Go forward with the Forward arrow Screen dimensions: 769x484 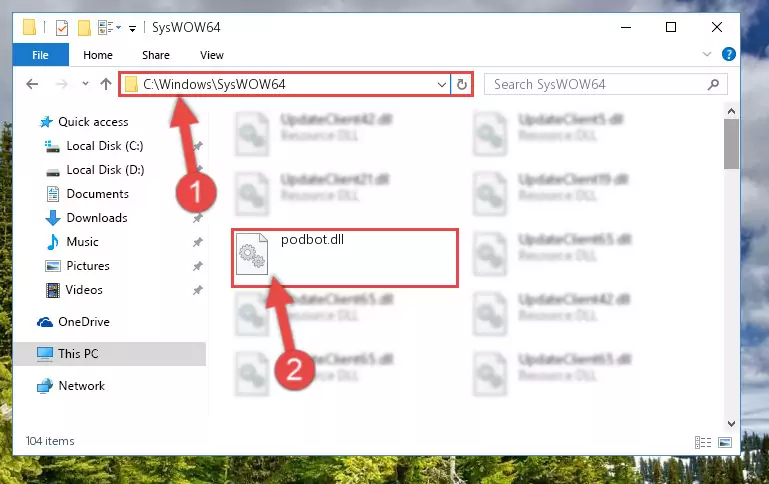click(61, 84)
